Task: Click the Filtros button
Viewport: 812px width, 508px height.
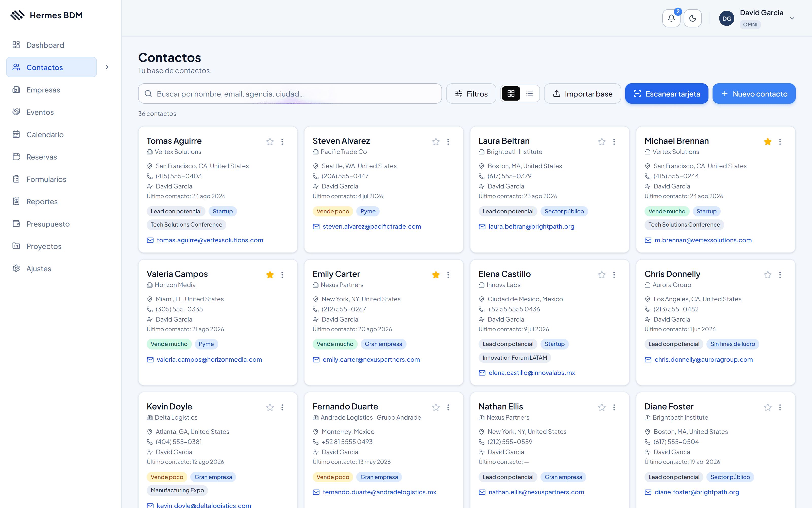Action: point(471,93)
